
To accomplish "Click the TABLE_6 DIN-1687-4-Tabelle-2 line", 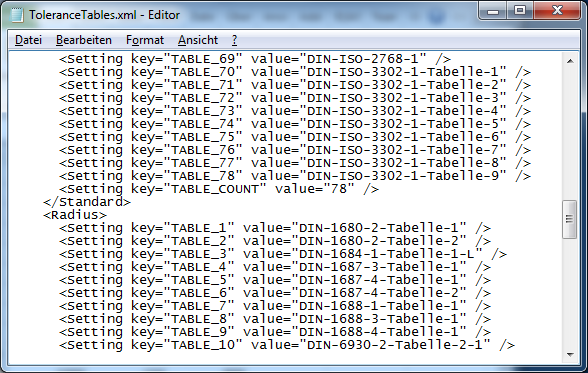I will [x=275, y=293].
